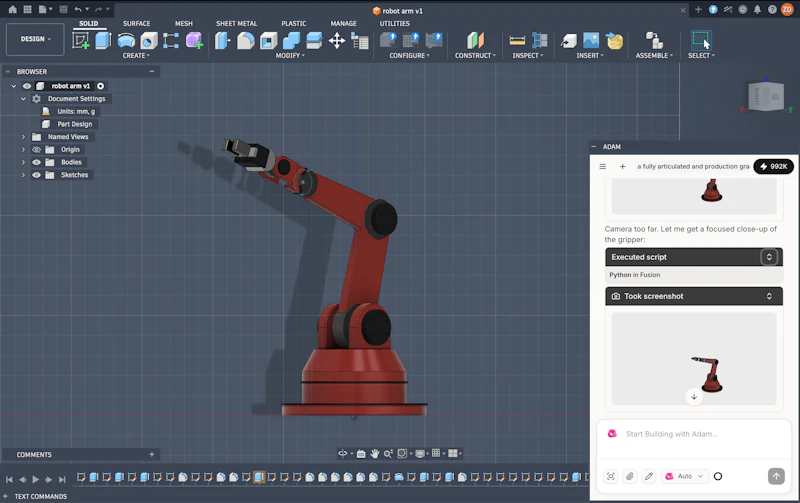Screen dimensions: 800x503
Task: Toggle visibility of Bodies folder
Action: (36, 162)
